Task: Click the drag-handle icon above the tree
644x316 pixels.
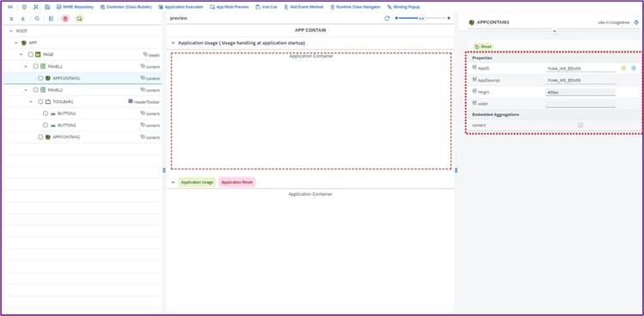Action: point(51,19)
